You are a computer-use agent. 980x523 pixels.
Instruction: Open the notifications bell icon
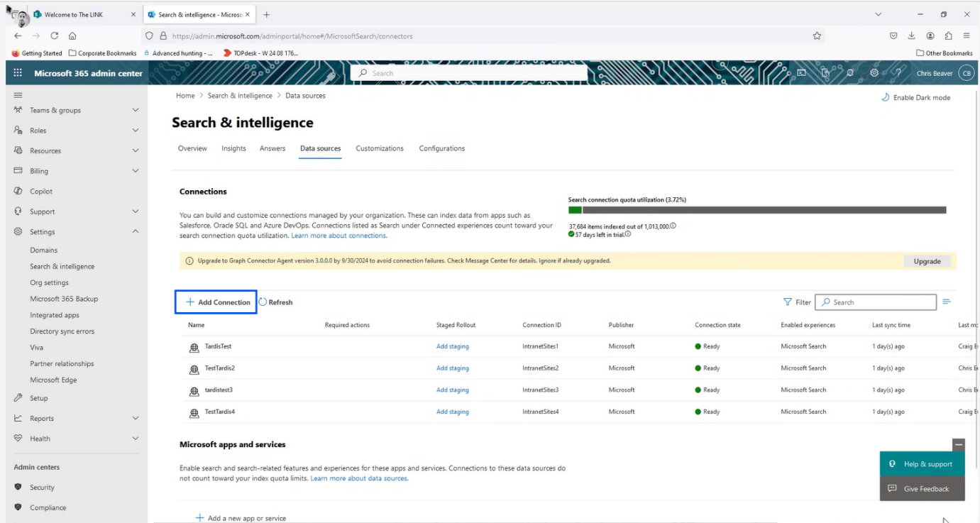[x=849, y=73]
